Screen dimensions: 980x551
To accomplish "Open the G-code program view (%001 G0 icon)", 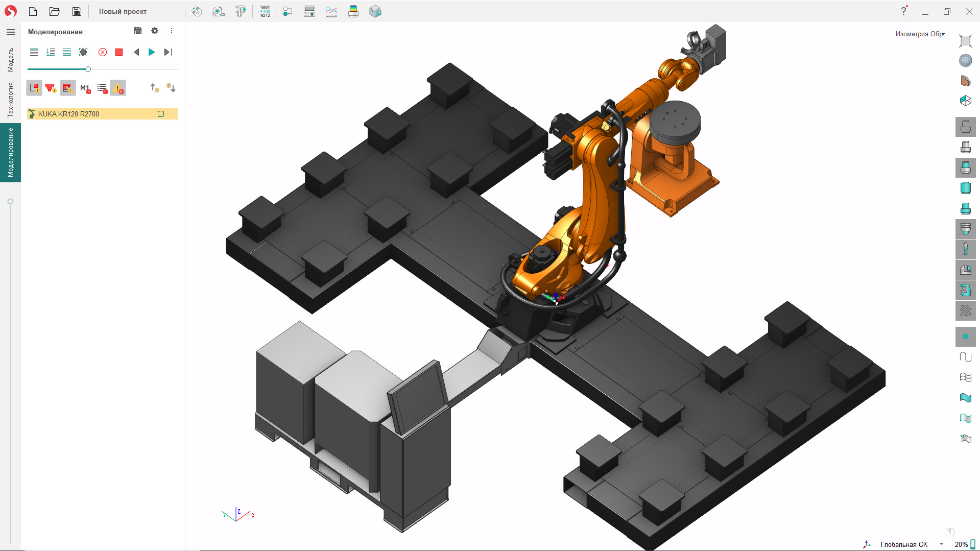I will tap(264, 11).
